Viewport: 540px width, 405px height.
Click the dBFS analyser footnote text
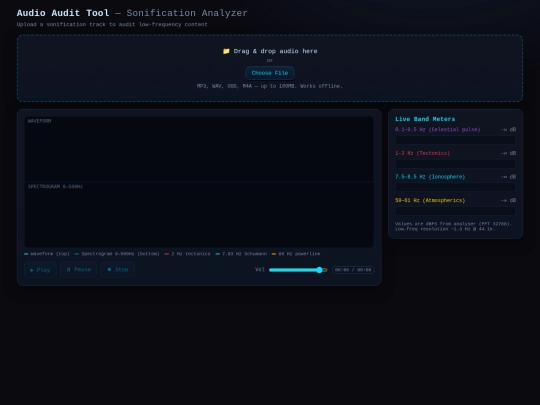(453, 226)
